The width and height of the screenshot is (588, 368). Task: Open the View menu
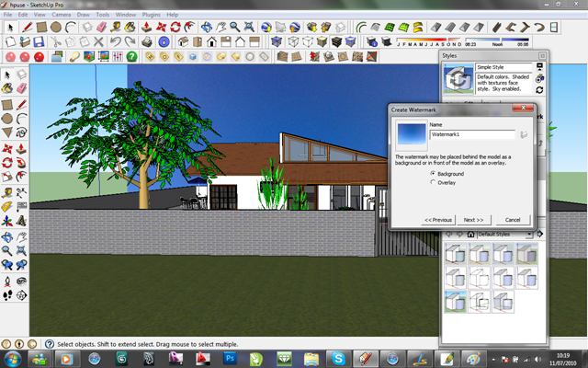click(40, 15)
